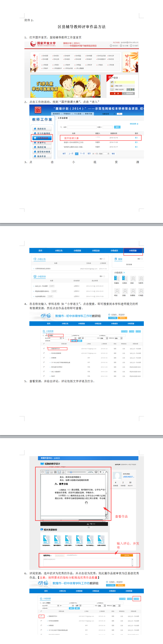Screen dimensions: 163x644
Task: Click 研修进度 arrow icon
Action: [x=137, y=124]
